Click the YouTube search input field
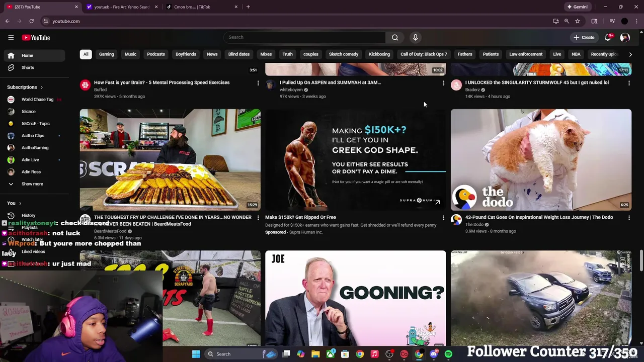This screenshot has width=644, height=362. click(x=304, y=37)
